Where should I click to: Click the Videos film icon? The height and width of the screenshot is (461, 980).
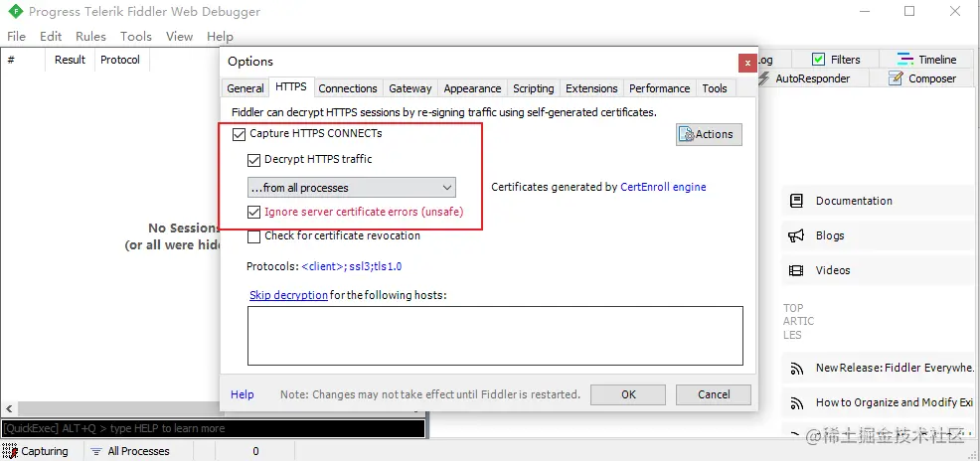point(796,270)
